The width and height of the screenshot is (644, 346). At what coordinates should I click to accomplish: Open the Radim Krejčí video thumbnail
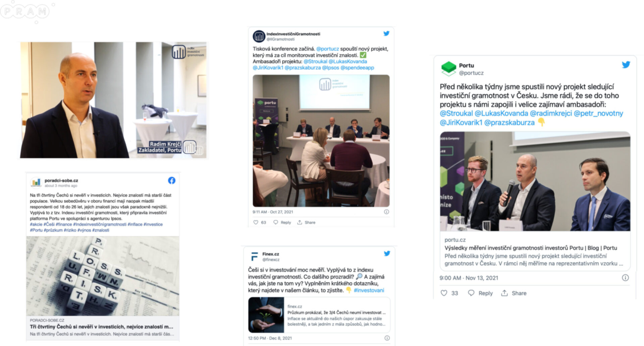tap(113, 100)
